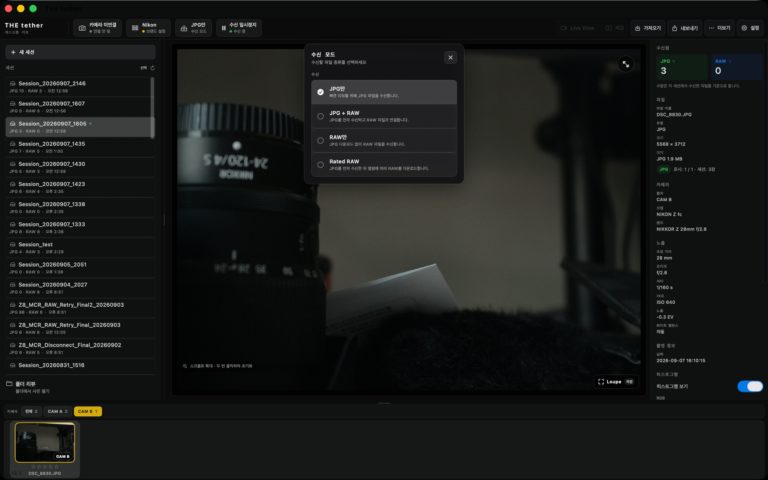Open Session_20260907_1333
This screenshot has height=480, width=768.
pyautogui.click(x=78, y=227)
